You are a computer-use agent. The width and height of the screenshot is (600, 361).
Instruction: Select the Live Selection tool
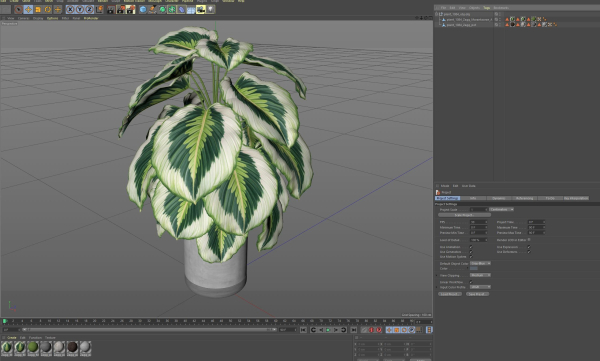[18, 10]
